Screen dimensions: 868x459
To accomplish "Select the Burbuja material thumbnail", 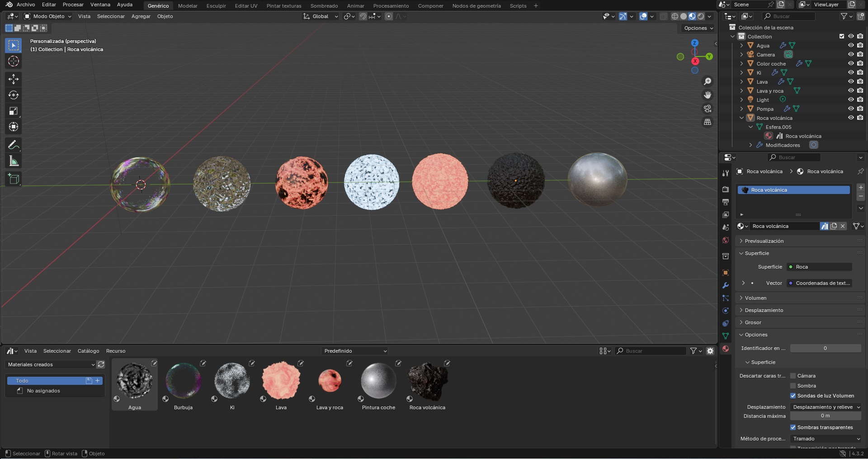I will (184, 384).
